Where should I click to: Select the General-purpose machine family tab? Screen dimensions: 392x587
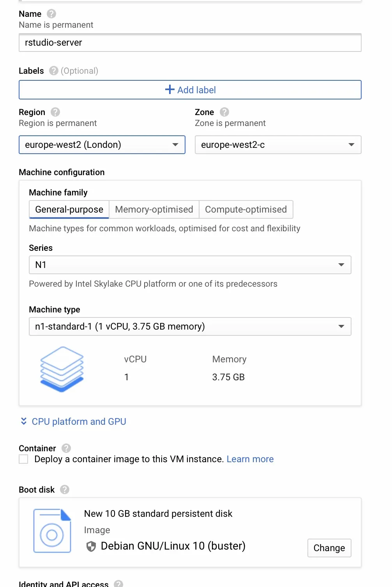coord(69,209)
